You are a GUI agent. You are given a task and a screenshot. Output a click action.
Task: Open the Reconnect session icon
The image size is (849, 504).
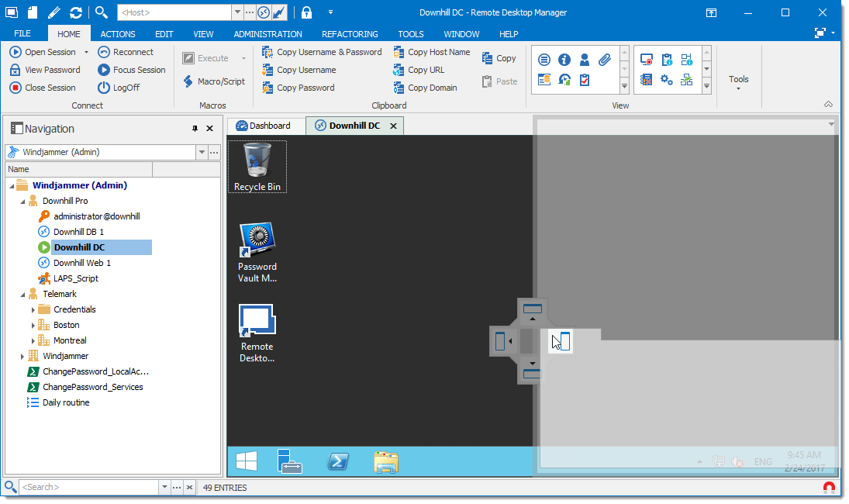[x=130, y=52]
